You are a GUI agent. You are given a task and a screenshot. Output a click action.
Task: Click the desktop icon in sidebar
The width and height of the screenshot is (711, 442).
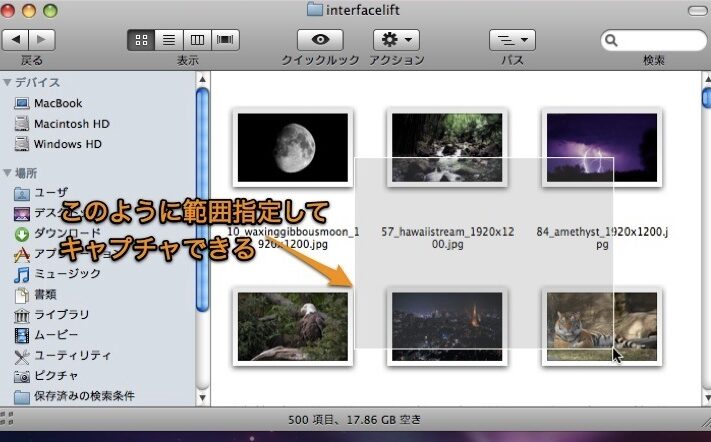tap(21, 214)
